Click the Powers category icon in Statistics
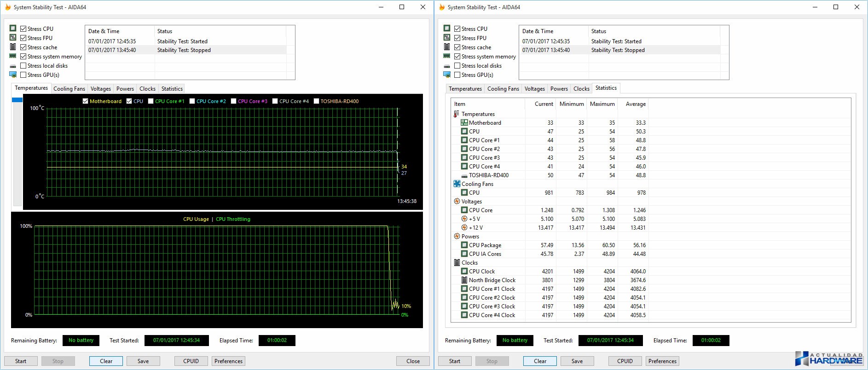The width and height of the screenshot is (868, 370). tap(457, 237)
